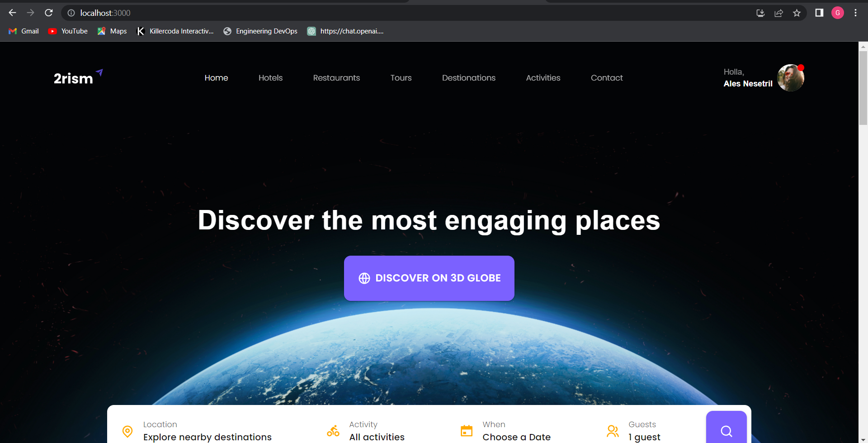
Task: Open the Killercoda Interactive bookmark
Action: tap(175, 31)
